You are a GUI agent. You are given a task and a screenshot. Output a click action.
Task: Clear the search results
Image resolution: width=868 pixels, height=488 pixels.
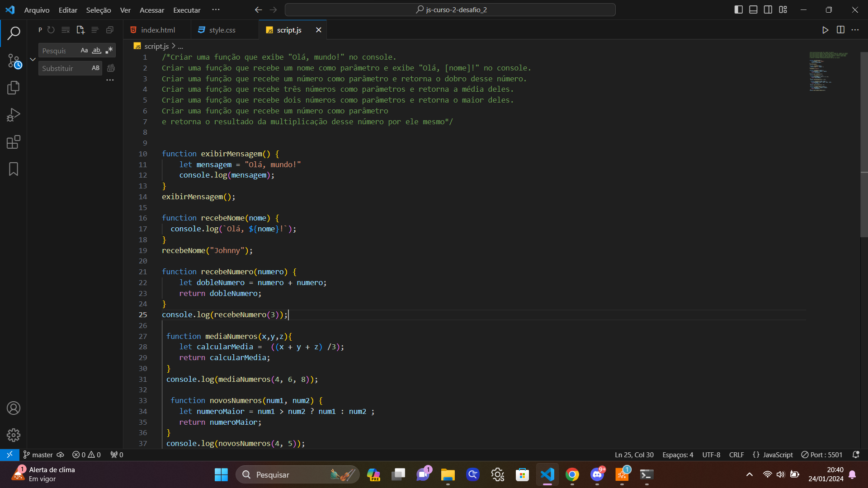pyautogui.click(x=66, y=30)
